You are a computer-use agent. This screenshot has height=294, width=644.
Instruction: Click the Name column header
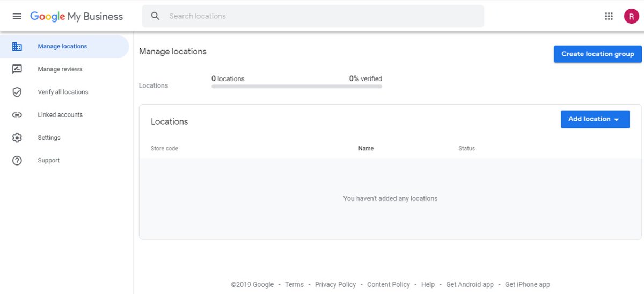[x=366, y=149]
